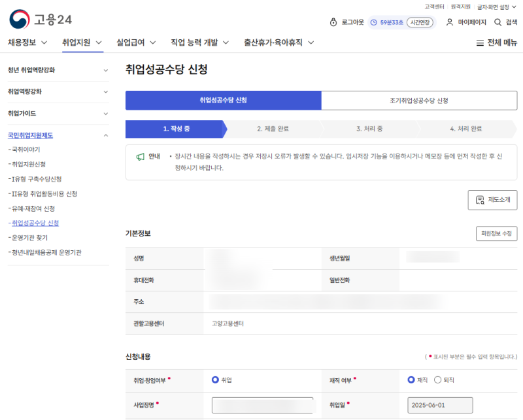Collapse the 국민취업지원제도 sidebar section
The width and height of the screenshot is (523, 420).
pyautogui.click(x=106, y=135)
